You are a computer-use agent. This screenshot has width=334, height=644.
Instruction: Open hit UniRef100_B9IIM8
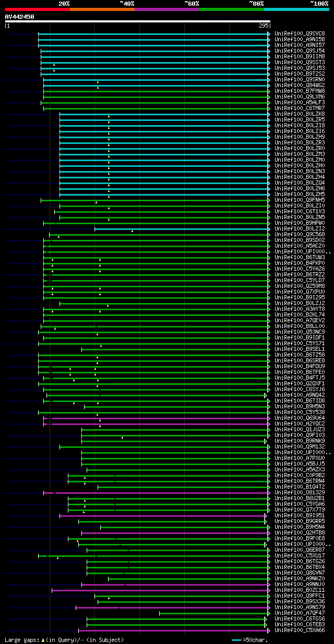300,56
